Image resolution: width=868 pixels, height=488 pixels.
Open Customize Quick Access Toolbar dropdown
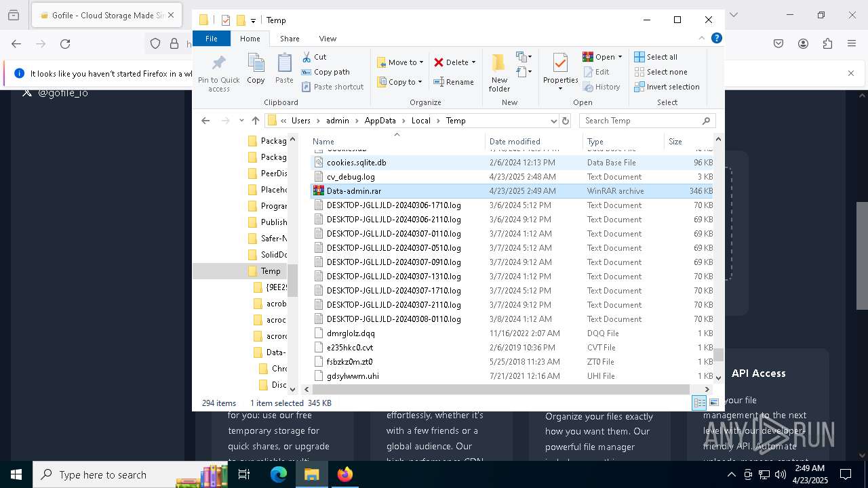point(253,20)
